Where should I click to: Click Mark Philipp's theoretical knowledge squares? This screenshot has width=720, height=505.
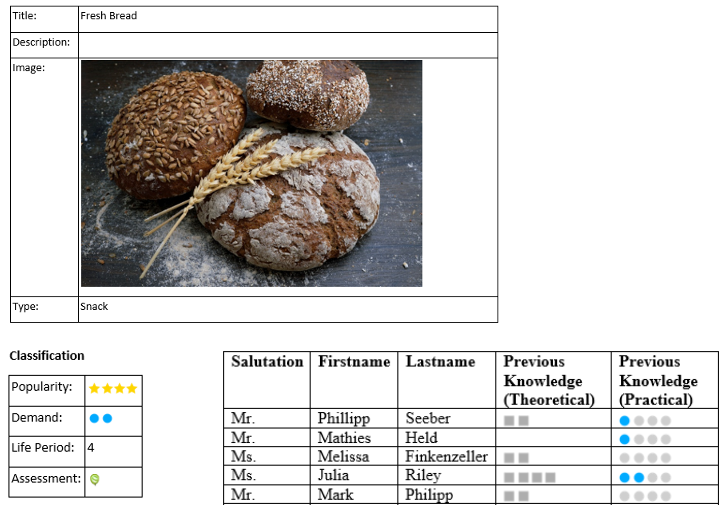[516, 496]
